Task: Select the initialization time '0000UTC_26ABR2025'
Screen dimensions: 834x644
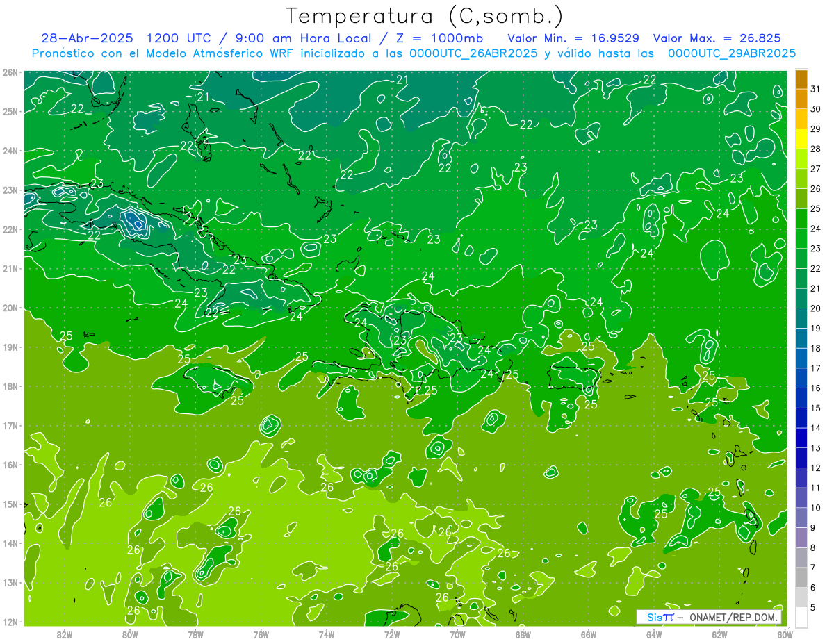Action: tap(473, 53)
